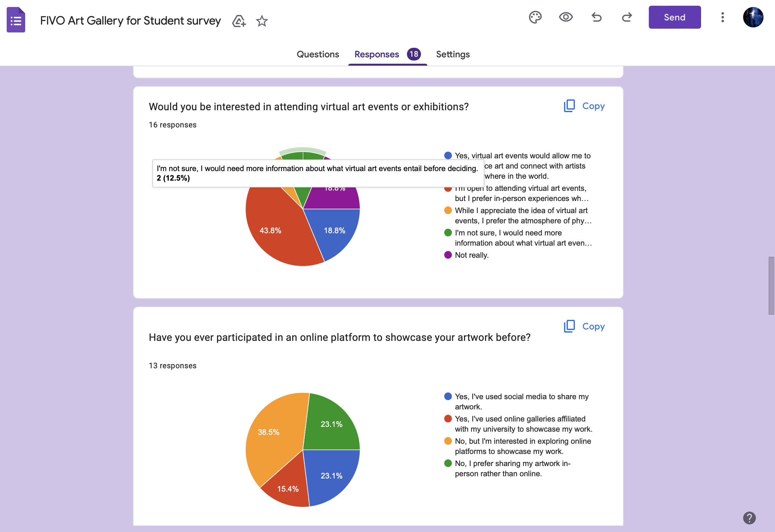Image resolution: width=775 pixels, height=532 pixels.
Task: Open the Google Forms home icon
Action: [x=16, y=20]
